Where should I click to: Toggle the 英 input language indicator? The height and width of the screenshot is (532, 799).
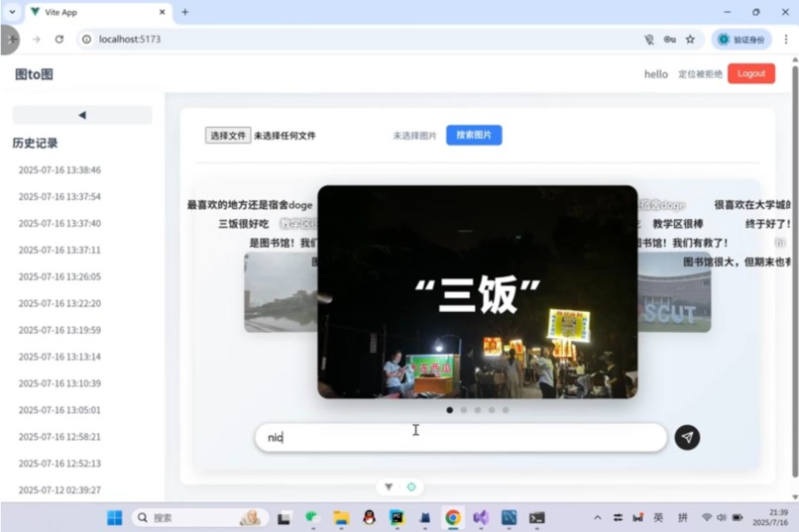pos(658,518)
